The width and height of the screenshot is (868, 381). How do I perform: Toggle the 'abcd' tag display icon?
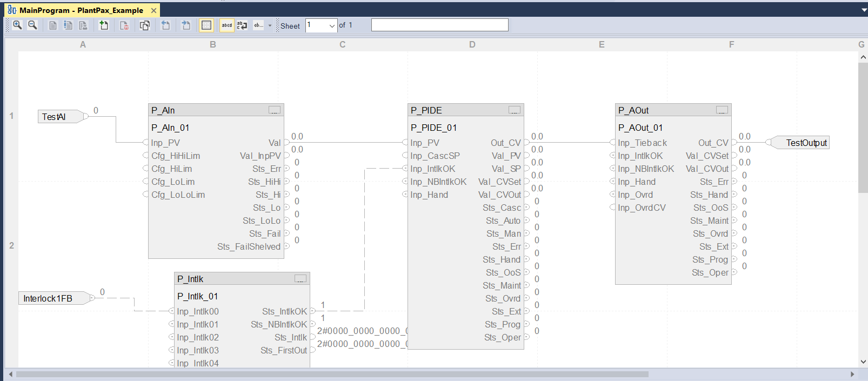(x=227, y=25)
